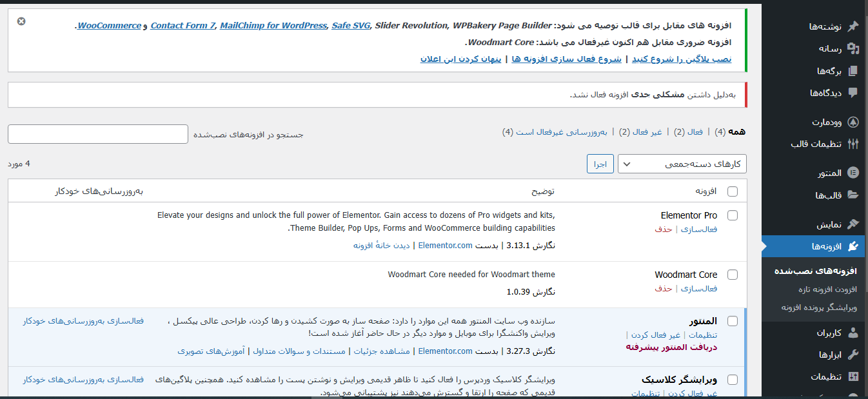Image resolution: width=868 pixels, height=399 pixels.
Task: Open ویرایشگر پرونده افزونه submenu item
Action: (819, 307)
